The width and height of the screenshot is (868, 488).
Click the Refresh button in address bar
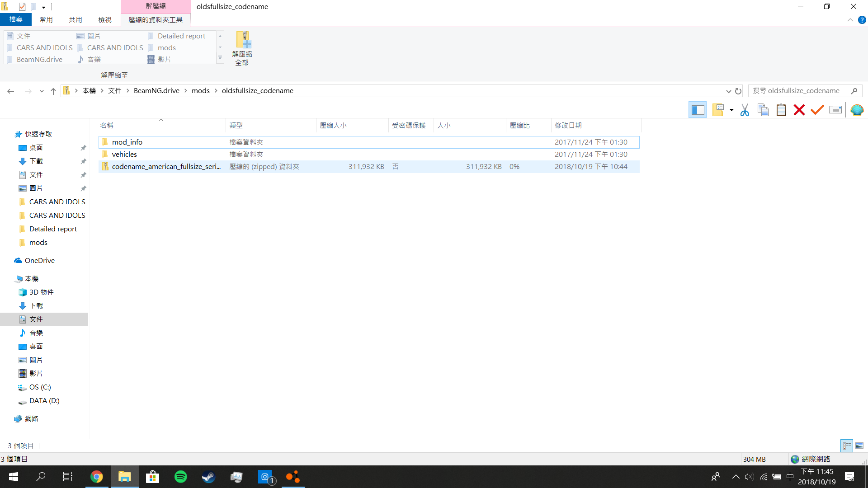click(x=738, y=91)
